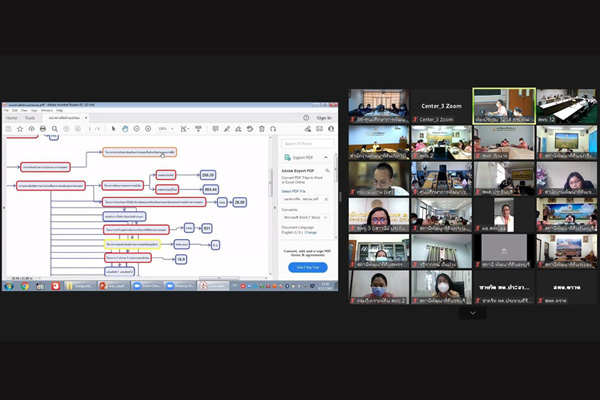Viewport: 600px width, 400px height.
Task: Click the Free 7-Day Trial button
Action: 308,267
